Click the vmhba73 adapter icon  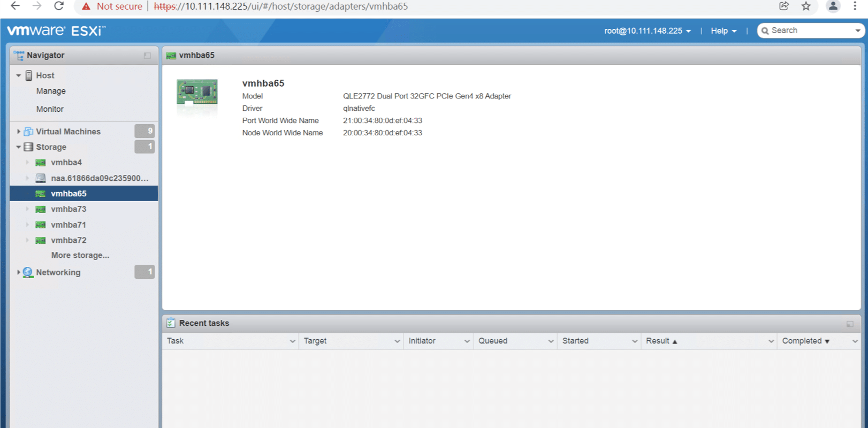point(41,209)
